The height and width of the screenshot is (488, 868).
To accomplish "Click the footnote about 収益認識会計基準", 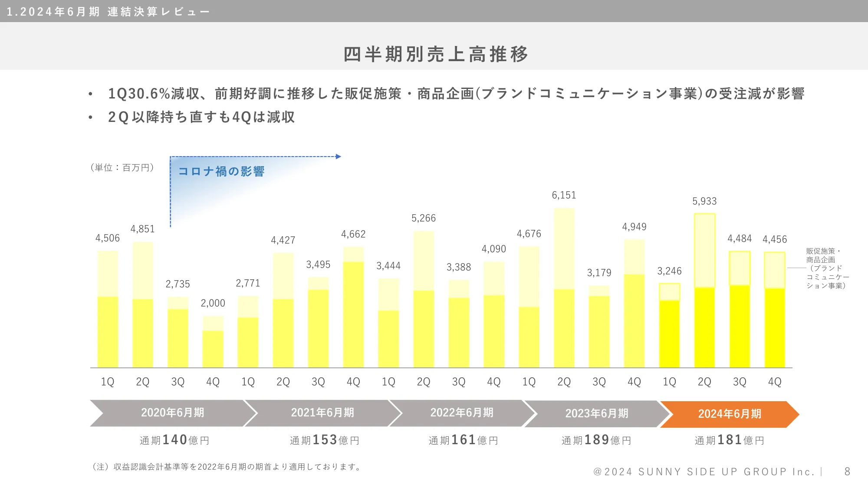I will 226,467.
